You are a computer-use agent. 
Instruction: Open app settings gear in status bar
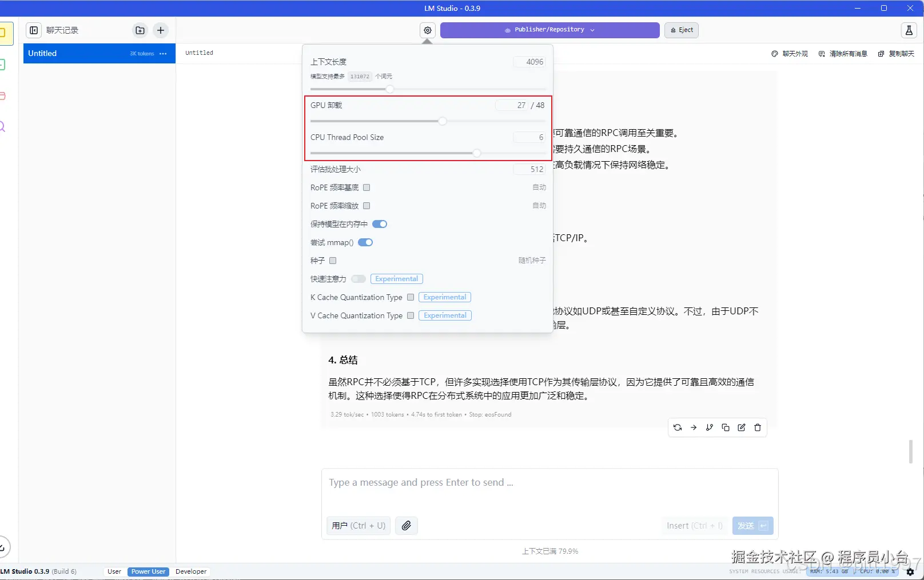pyautogui.click(x=910, y=571)
